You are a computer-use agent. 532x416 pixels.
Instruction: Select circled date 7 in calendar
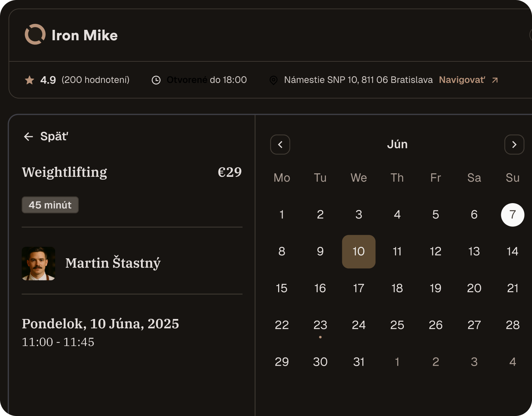point(512,215)
